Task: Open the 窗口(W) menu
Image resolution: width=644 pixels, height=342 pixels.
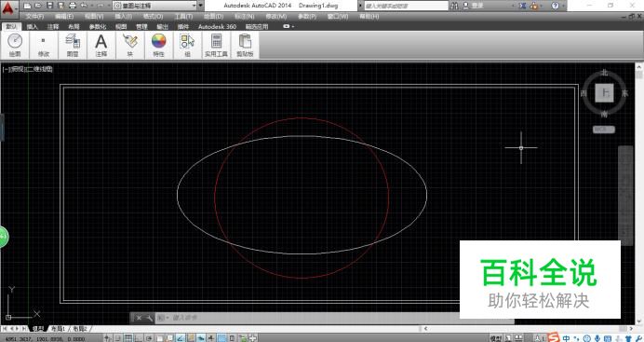Action: (x=338, y=17)
